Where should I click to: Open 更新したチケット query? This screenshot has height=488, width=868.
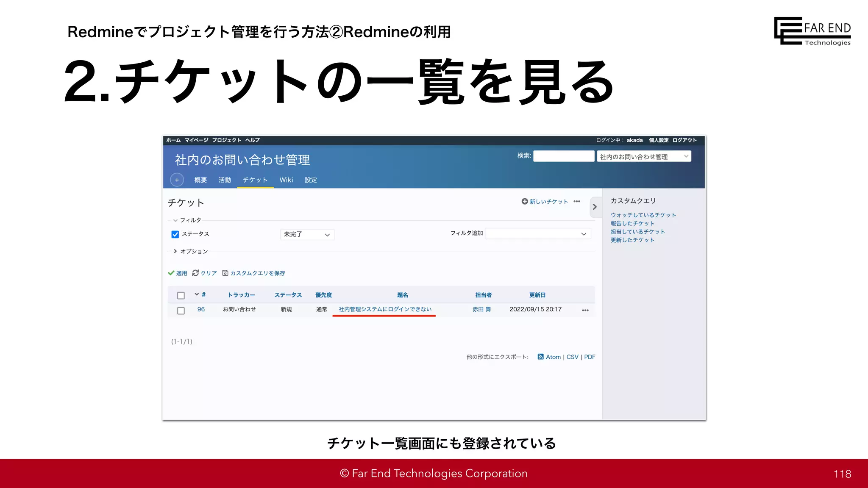click(x=632, y=240)
